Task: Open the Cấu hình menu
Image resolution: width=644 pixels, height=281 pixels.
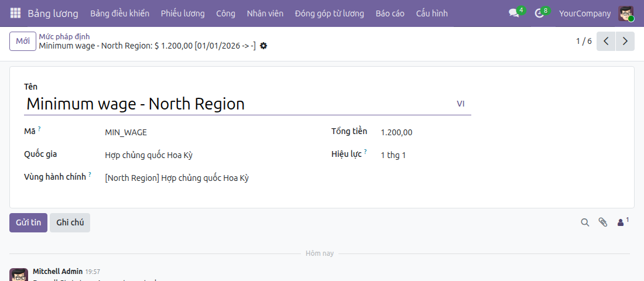Action: 431,13
